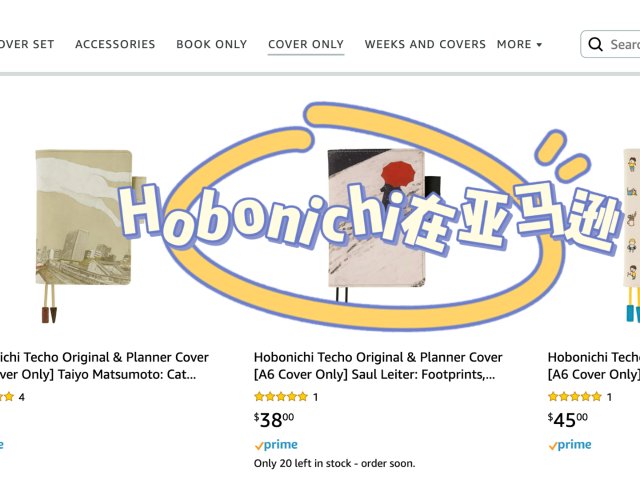Switch to the BOOK ONLY tab
The height and width of the screenshot is (480, 640).
211,44
